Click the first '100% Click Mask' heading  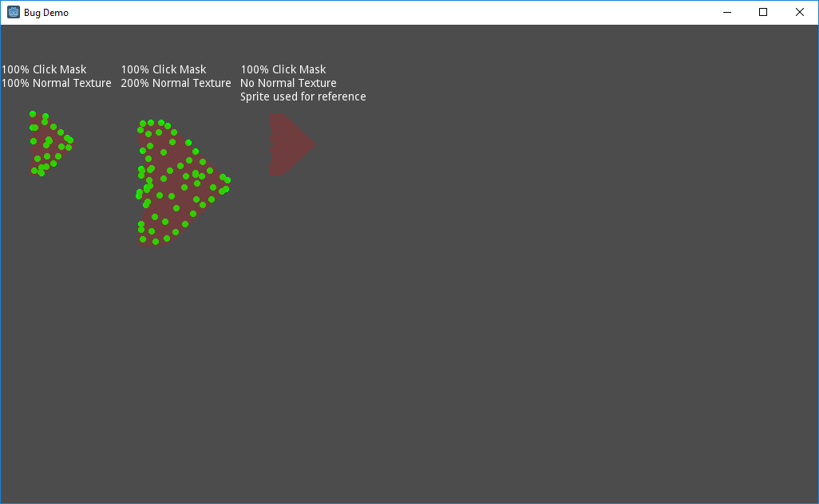click(44, 69)
